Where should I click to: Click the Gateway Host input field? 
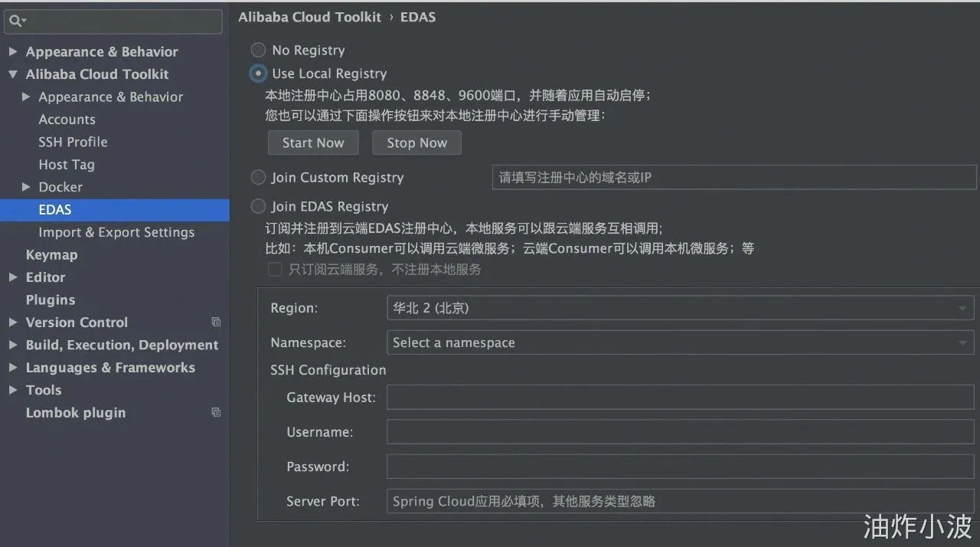pos(680,398)
